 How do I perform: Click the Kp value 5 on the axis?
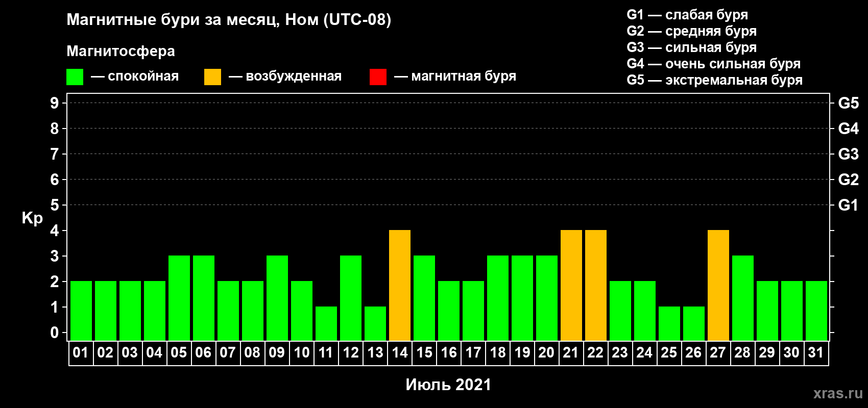(x=55, y=205)
